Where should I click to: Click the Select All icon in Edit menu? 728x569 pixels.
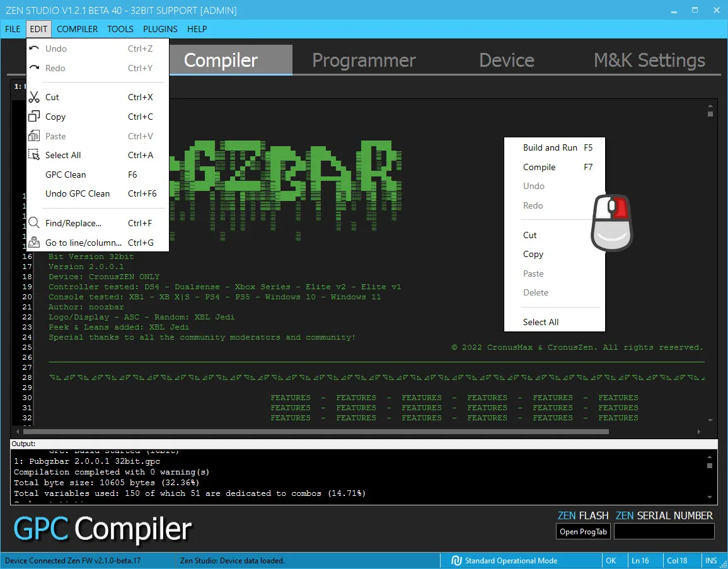[34, 154]
